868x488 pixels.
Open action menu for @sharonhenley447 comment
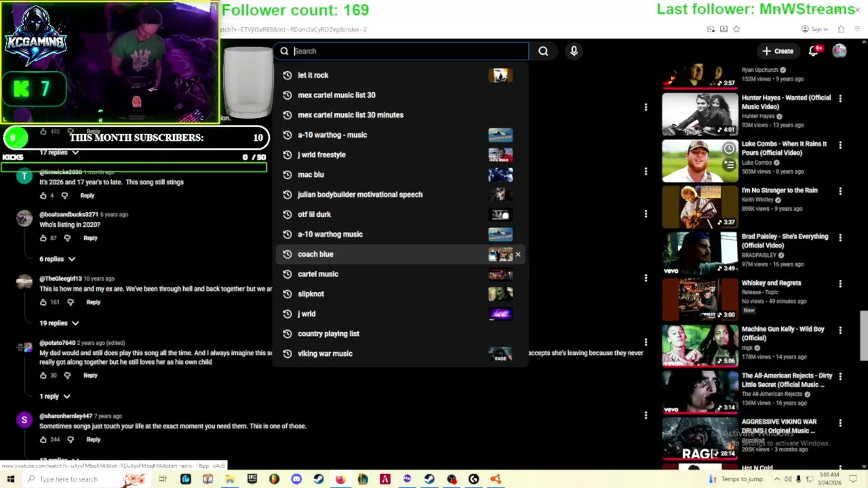point(646,415)
